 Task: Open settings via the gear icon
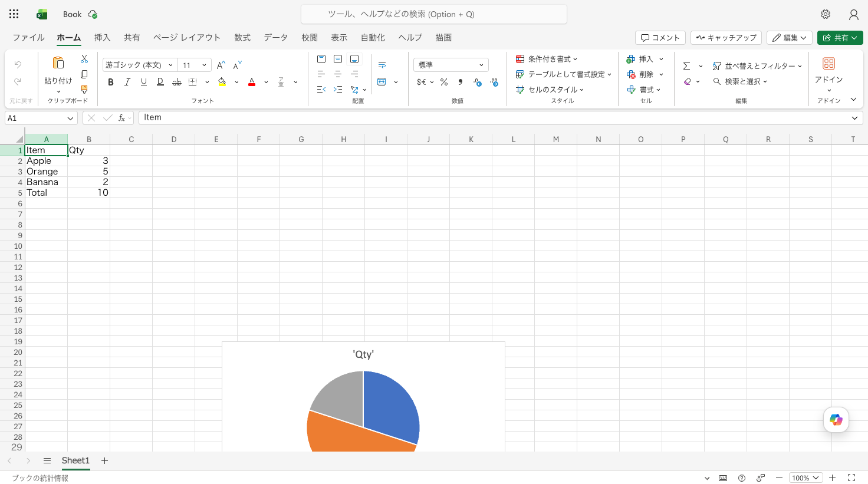pyautogui.click(x=826, y=14)
